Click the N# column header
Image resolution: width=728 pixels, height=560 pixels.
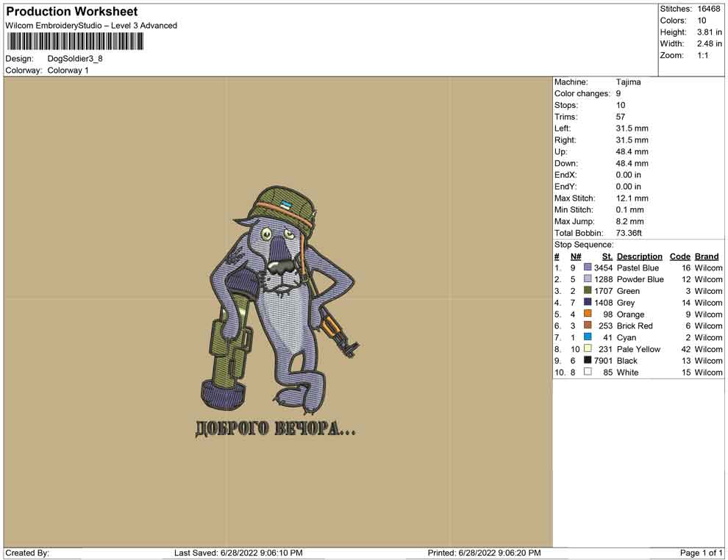coord(576,256)
